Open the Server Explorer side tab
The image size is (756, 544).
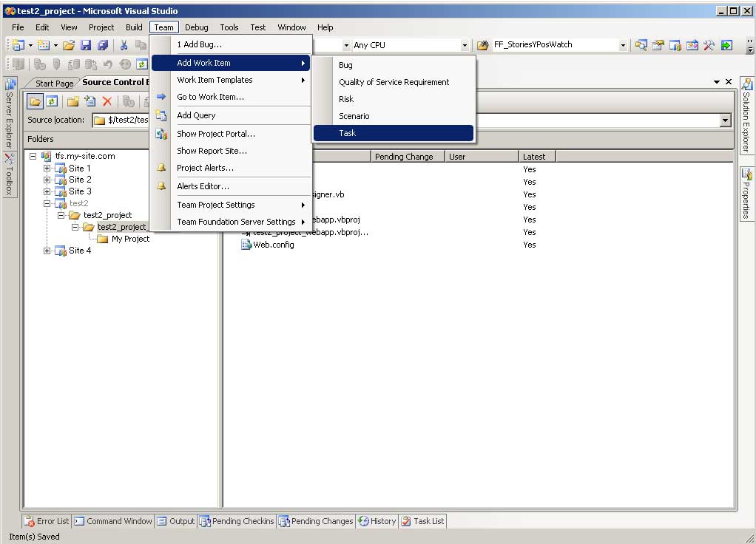click(x=10, y=113)
